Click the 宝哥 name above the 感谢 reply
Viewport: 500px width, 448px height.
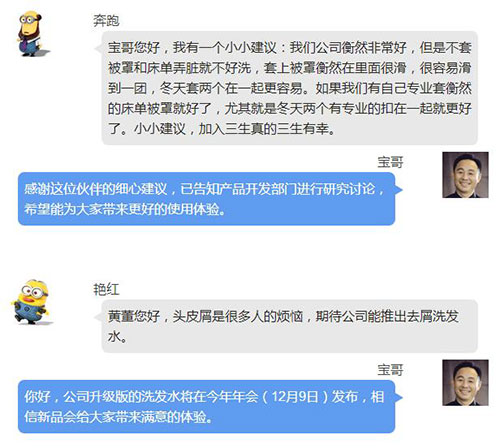tap(390, 162)
